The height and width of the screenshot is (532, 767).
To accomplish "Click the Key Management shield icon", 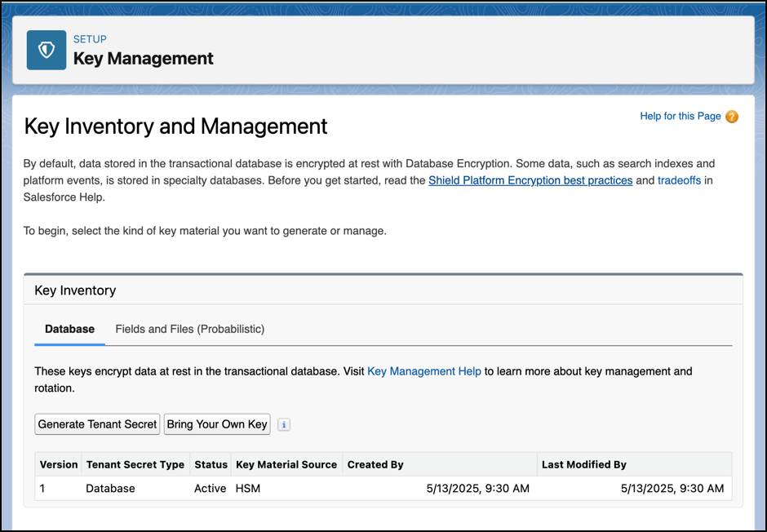I will point(47,50).
